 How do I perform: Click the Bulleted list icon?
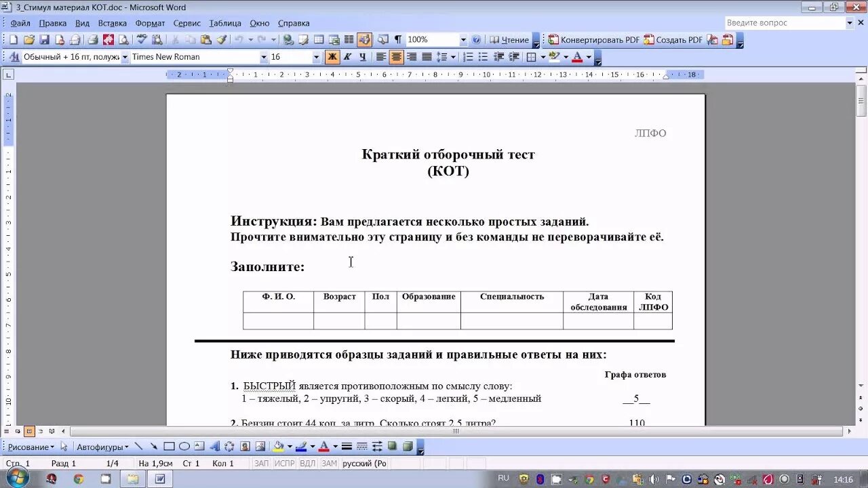point(483,57)
